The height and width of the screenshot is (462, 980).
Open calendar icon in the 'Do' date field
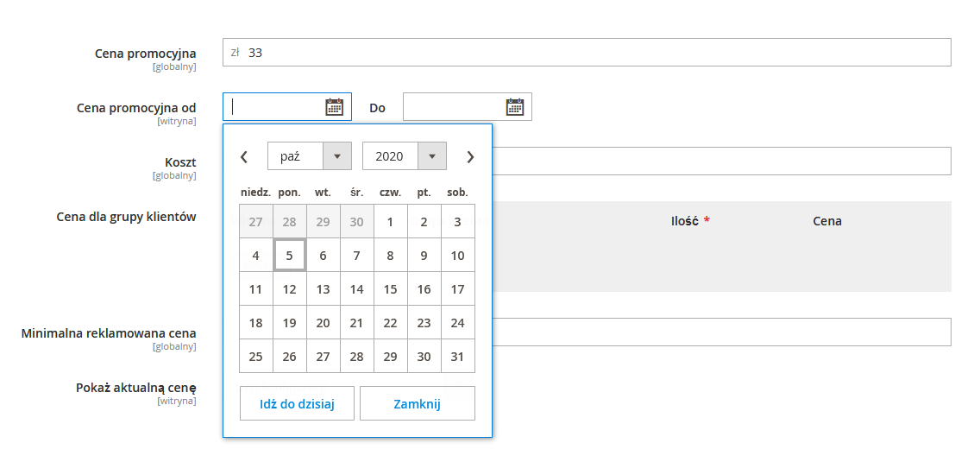coord(514,107)
